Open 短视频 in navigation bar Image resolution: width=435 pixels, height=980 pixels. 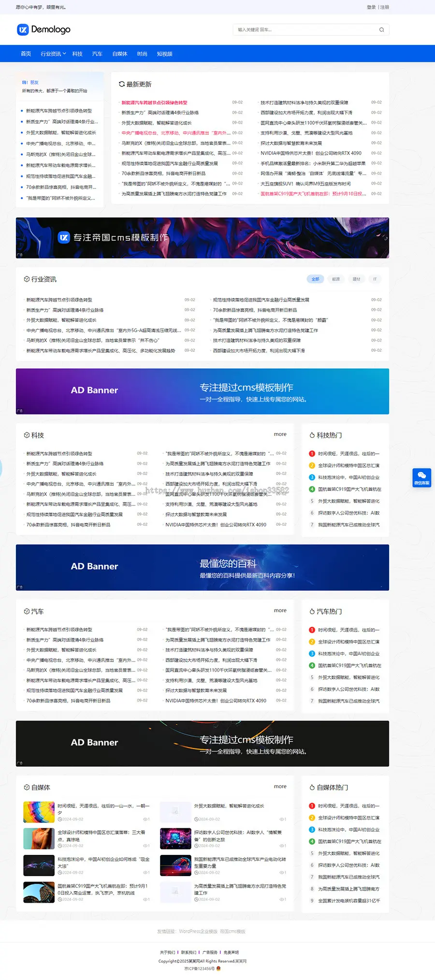click(165, 54)
